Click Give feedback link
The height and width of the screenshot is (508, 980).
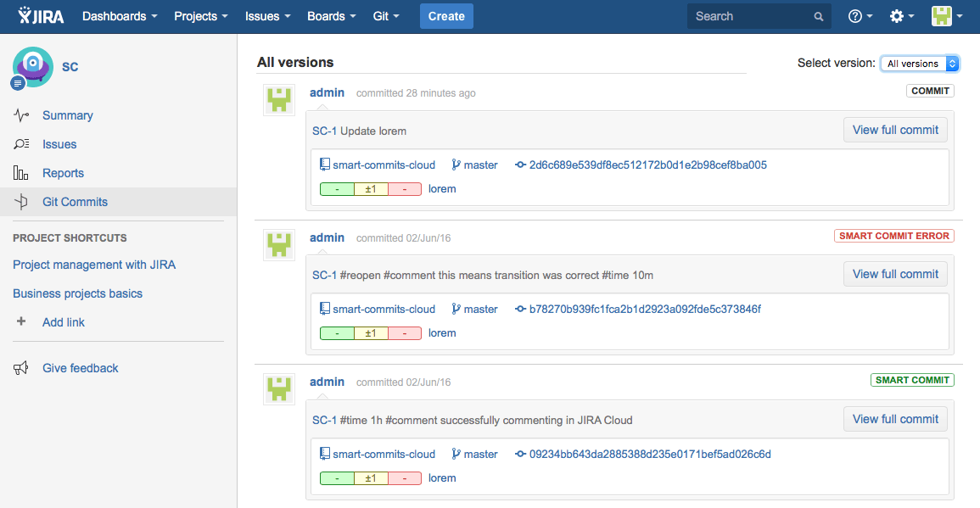click(x=80, y=368)
